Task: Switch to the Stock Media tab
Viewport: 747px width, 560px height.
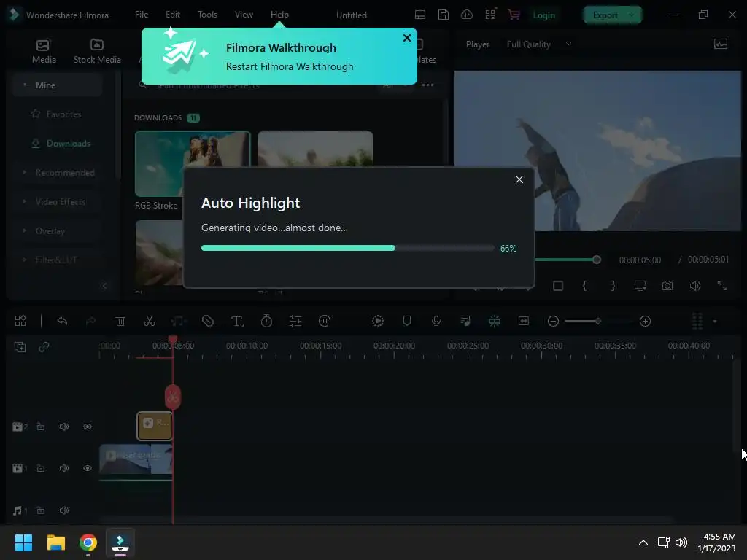Action: click(x=97, y=52)
